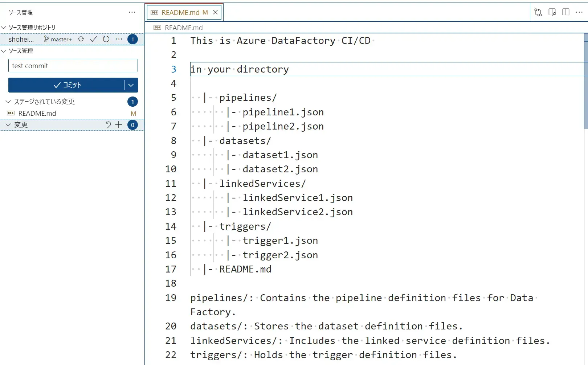
Task: Select the README.md editor tab
Action: pyautogui.click(x=184, y=12)
